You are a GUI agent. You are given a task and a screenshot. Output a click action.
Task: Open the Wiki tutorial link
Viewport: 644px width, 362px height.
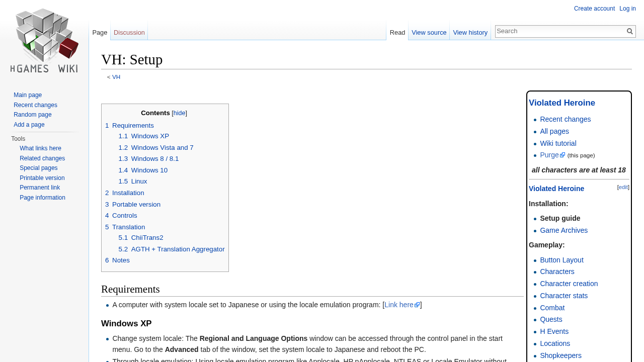[558, 143]
